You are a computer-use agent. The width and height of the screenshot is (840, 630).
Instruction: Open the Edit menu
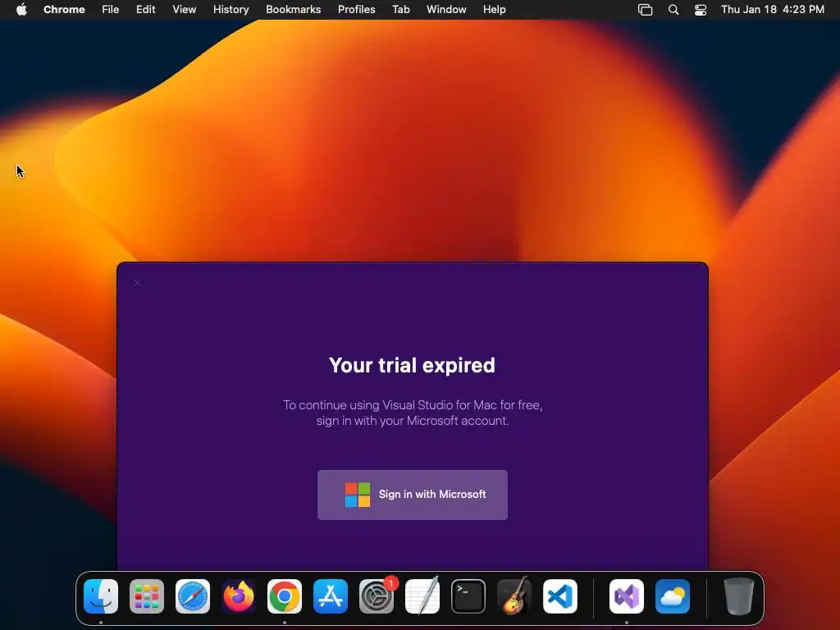(x=146, y=10)
